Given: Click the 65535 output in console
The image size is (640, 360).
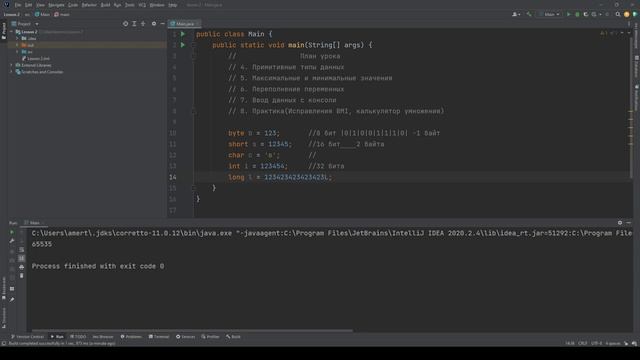Looking at the screenshot, I should coord(42,244).
